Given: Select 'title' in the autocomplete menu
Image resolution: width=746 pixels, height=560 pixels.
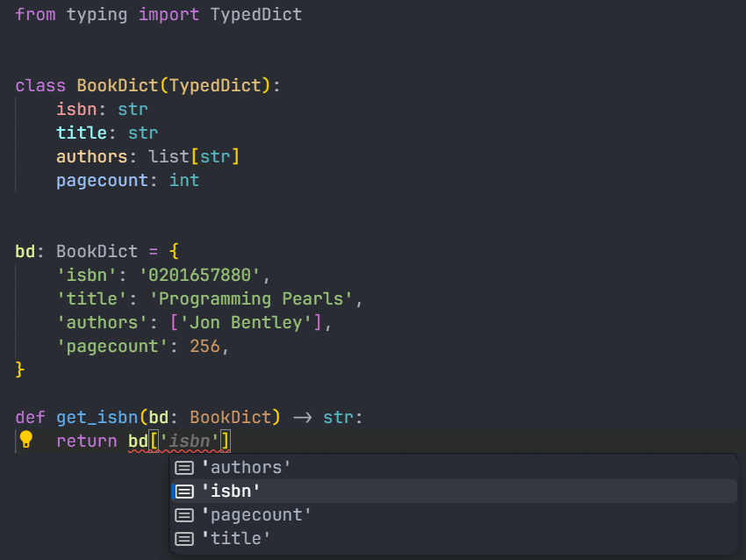Looking at the screenshot, I should [x=237, y=538].
